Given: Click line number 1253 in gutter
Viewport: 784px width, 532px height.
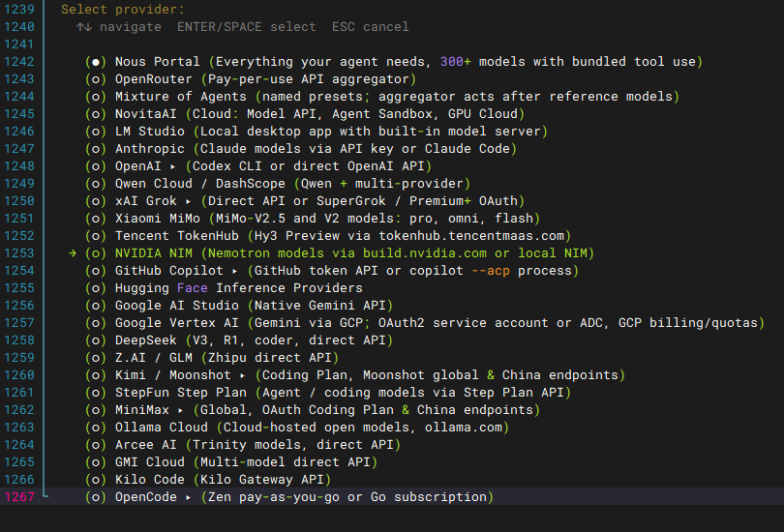Looking at the screenshot, I should click(19, 253).
